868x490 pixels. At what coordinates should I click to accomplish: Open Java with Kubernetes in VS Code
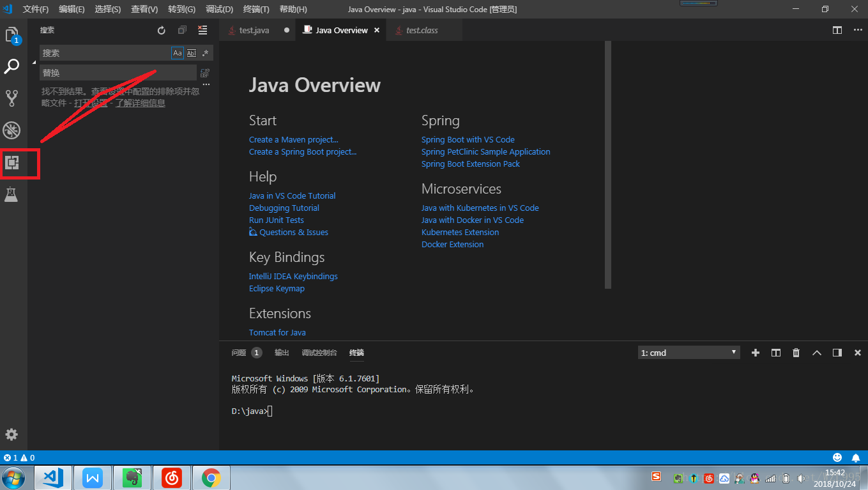click(x=480, y=208)
